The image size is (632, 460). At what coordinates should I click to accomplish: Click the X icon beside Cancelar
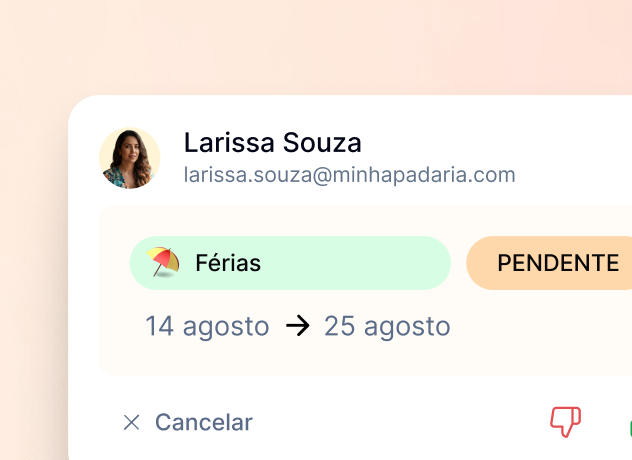(131, 423)
